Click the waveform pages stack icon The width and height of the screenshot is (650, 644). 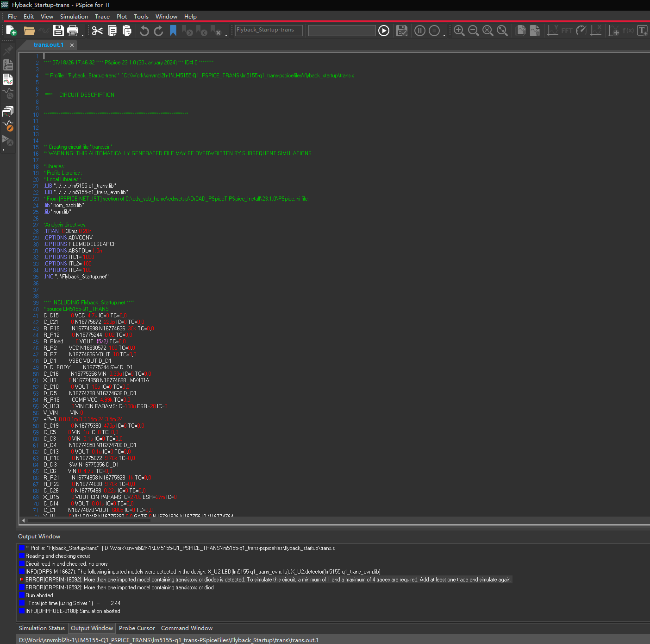[x=520, y=31]
